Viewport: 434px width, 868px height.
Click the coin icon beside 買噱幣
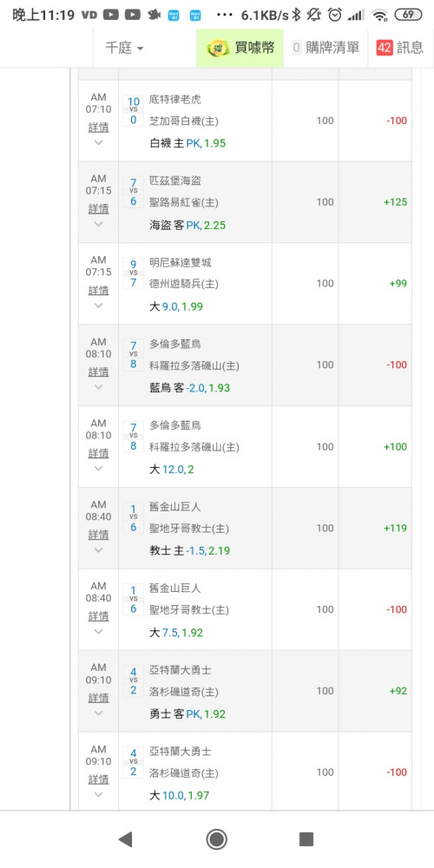pyautogui.click(x=218, y=48)
